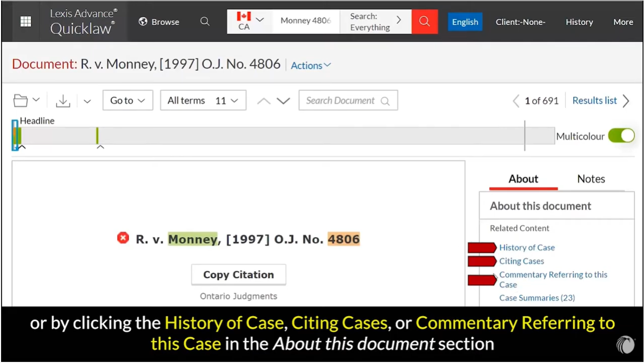This screenshot has width=644, height=363.
Task: Go to the next result arrow
Action: pos(626,101)
